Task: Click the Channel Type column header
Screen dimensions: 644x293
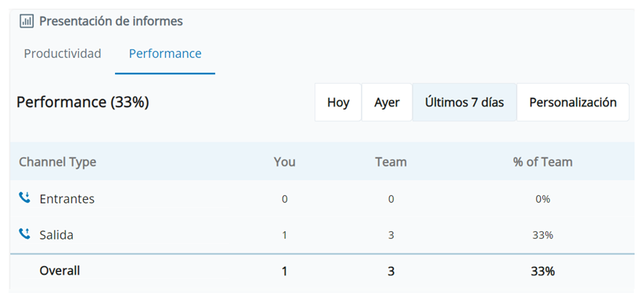Action: (57, 162)
